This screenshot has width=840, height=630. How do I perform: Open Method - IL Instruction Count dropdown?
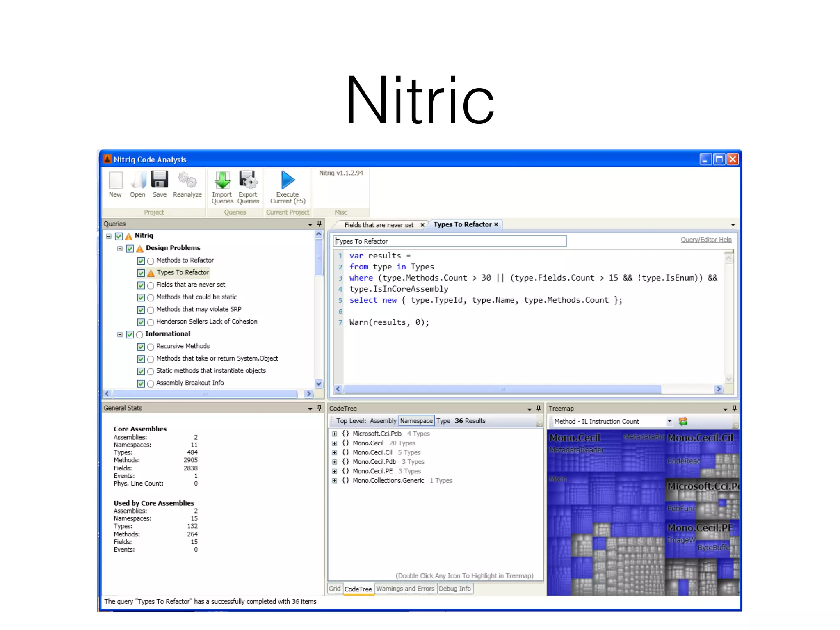669,421
